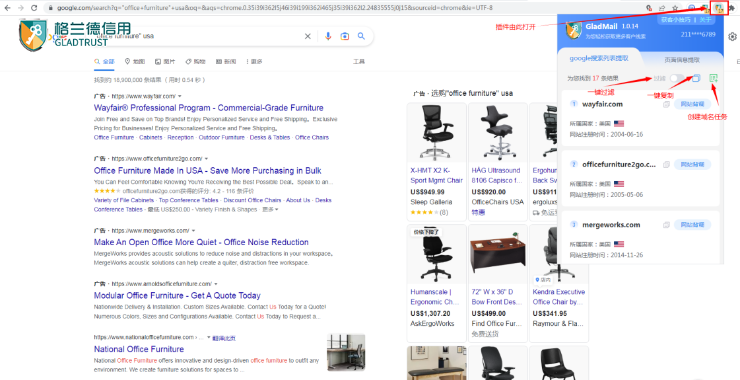Start voice search with the microphone icon
Screen dimensions: 740x380
click(328, 36)
